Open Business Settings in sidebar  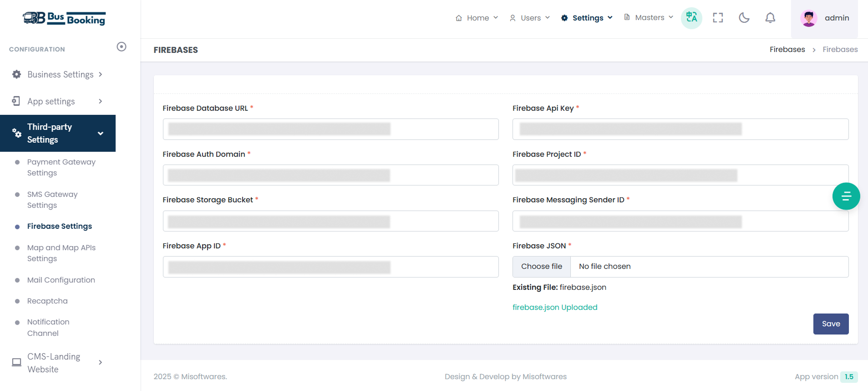[58, 74]
